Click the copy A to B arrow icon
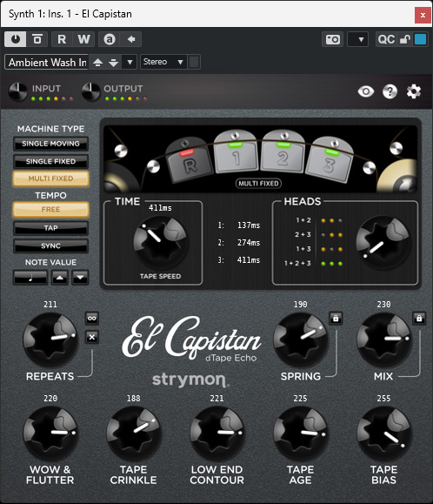The width and height of the screenshot is (433, 504). (131, 39)
